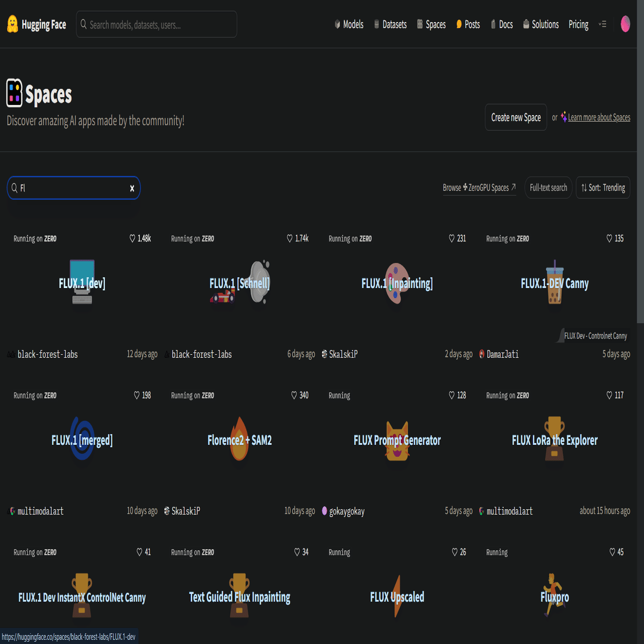Open the user profile avatar

click(x=625, y=24)
